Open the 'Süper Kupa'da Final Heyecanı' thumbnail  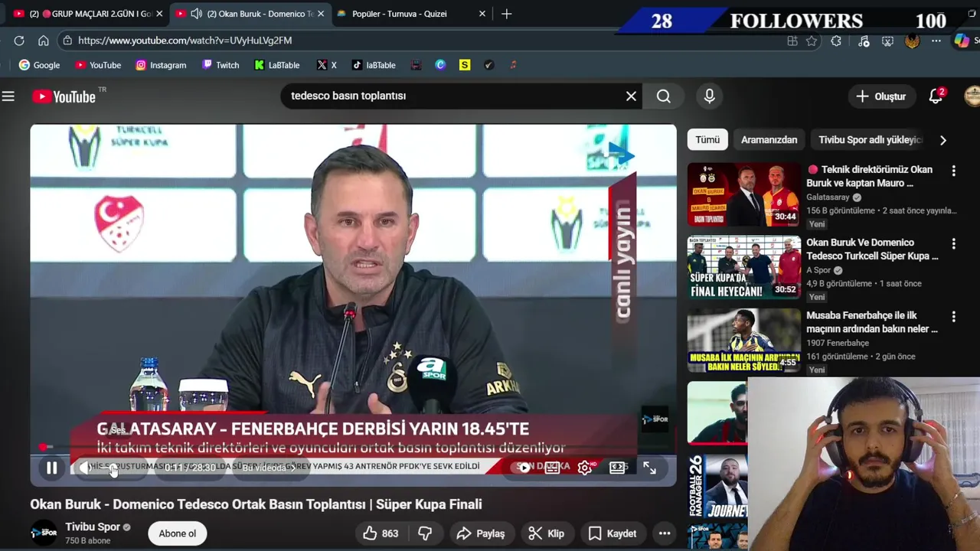pos(743,267)
